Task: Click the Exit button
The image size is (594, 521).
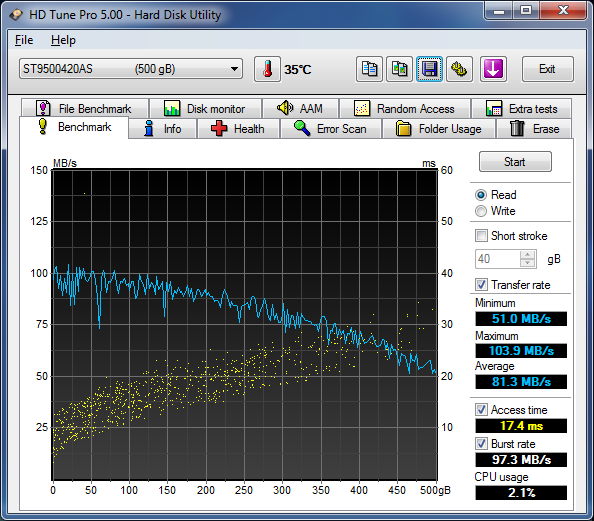Action: click(x=547, y=69)
